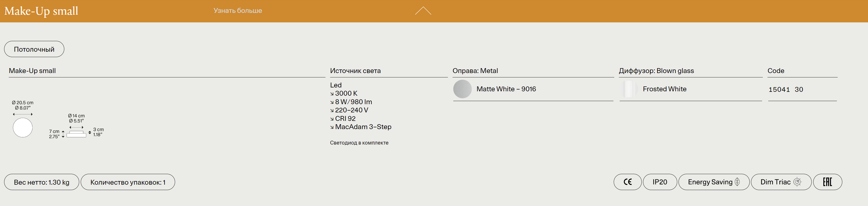Viewport: 868px width, 206px height.
Task: Click the Количество упаковок badge
Action: [128, 182]
